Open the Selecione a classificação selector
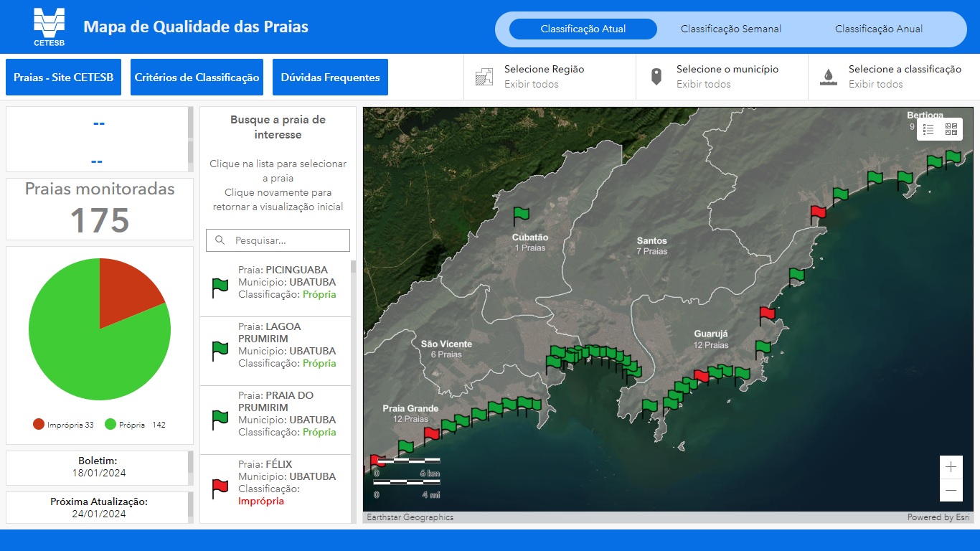 click(x=893, y=76)
